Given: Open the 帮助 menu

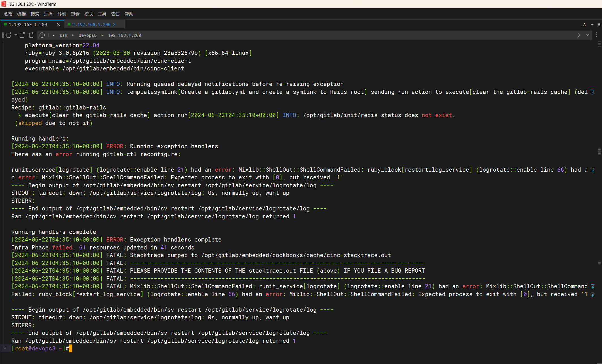Looking at the screenshot, I should (129, 14).
